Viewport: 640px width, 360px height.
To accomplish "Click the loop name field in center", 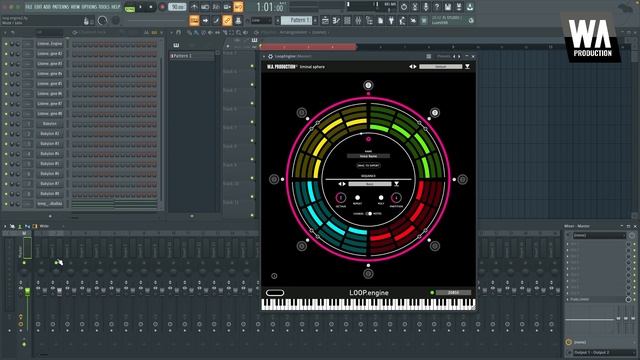I will pos(368,156).
